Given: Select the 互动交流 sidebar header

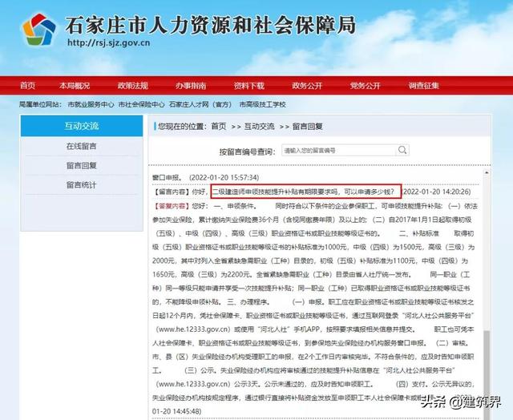Looking at the screenshot, I should (x=82, y=126).
